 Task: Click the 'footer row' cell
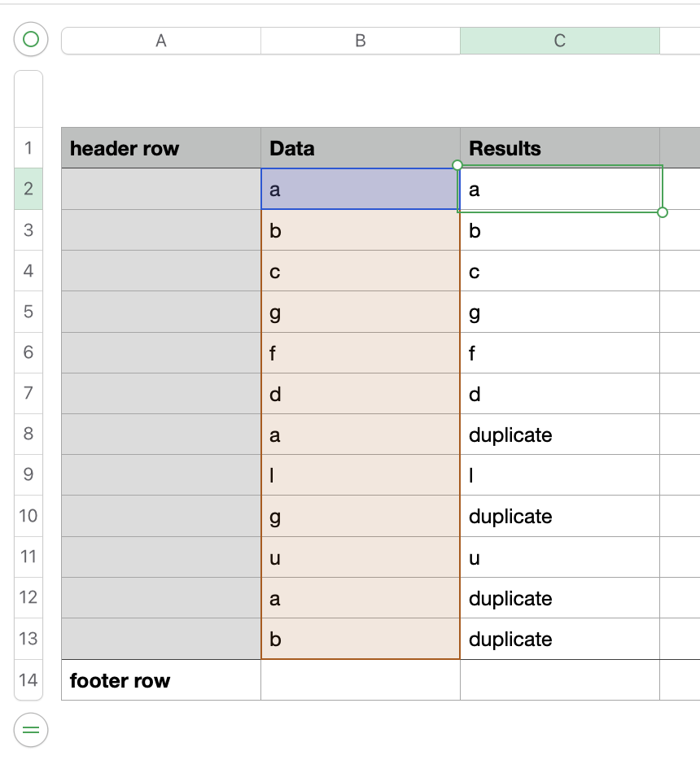click(x=161, y=680)
